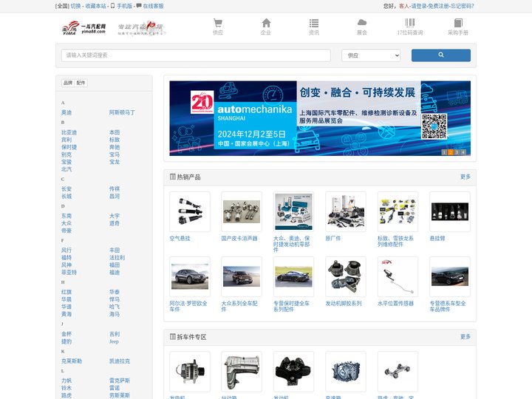
Task: Select the 奥迪 brand link
Action: click(66, 112)
